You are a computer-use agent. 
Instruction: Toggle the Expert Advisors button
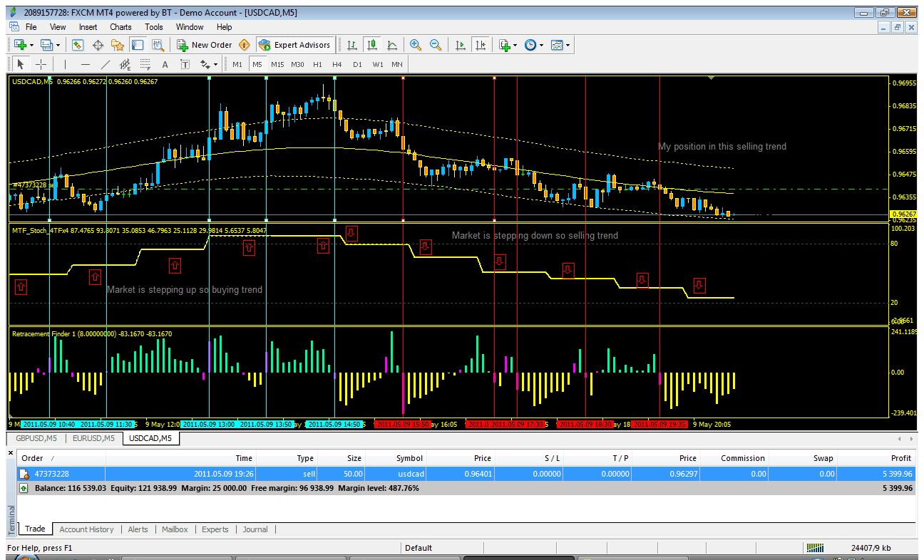click(296, 45)
